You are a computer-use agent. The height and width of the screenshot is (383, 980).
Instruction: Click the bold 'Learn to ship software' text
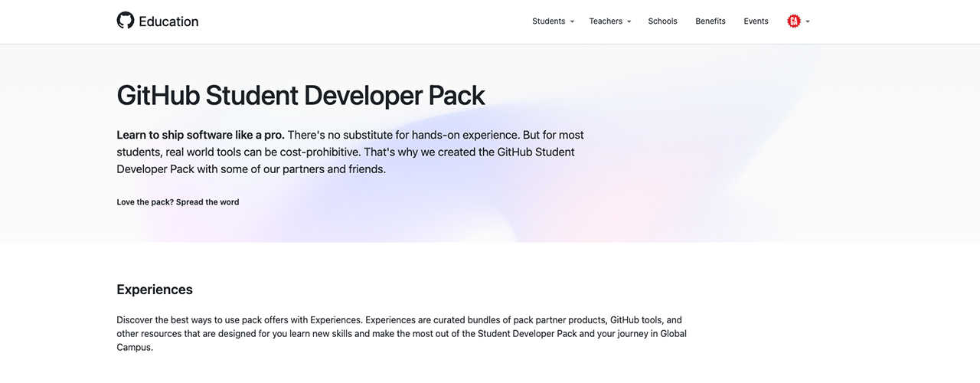[x=200, y=135]
